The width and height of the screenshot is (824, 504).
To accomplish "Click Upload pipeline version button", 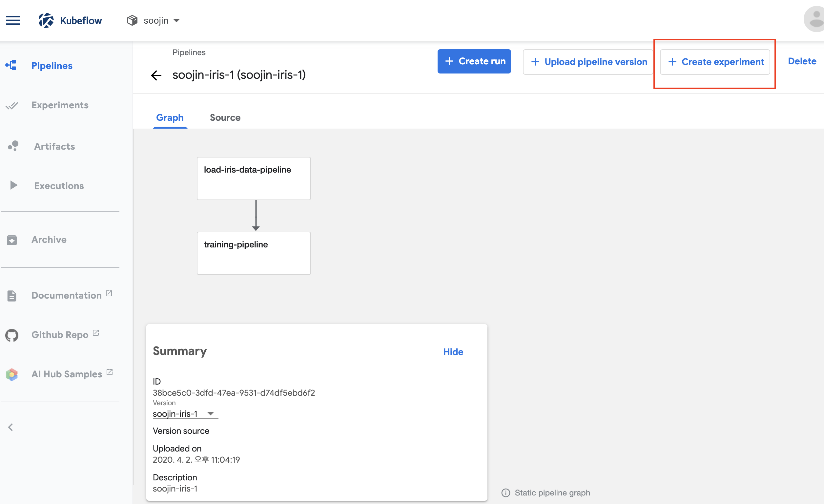I will tap(588, 62).
